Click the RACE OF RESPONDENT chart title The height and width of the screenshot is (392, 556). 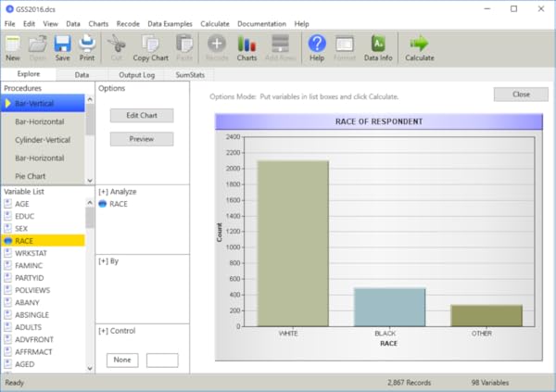coord(379,121)
